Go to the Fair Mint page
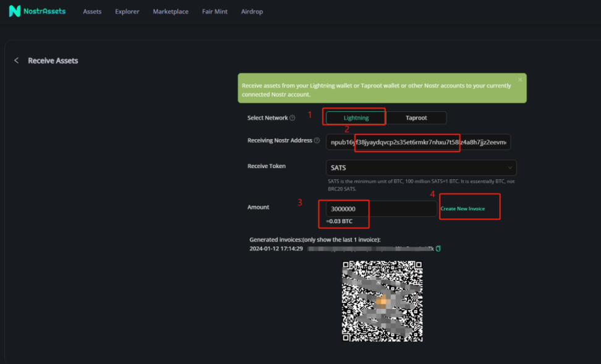Image resolution: width=601 pixels, height=364 pixels. (215, 12)
